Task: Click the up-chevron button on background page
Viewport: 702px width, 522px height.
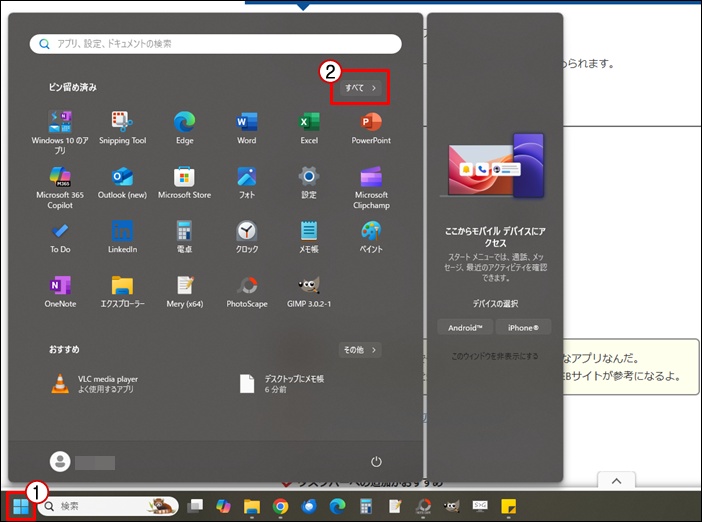Action: (616, 481)
